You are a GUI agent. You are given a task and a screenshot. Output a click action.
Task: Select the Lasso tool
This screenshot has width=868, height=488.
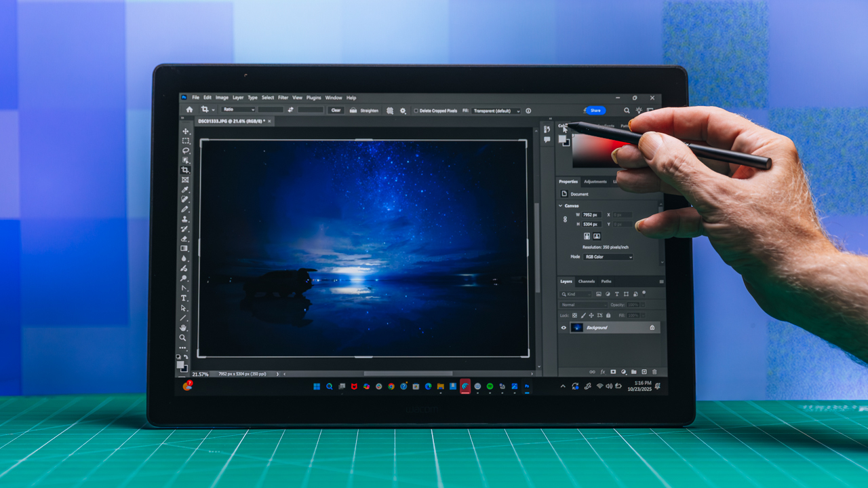184,151
